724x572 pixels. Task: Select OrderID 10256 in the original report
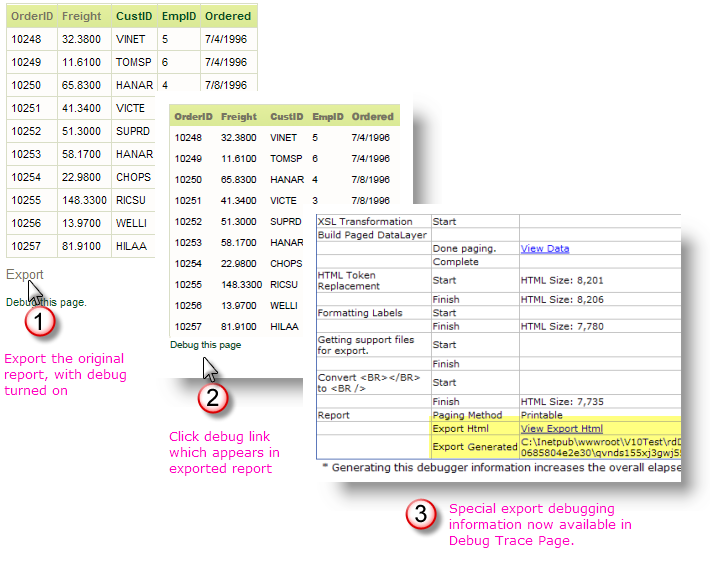pos(26,223)
